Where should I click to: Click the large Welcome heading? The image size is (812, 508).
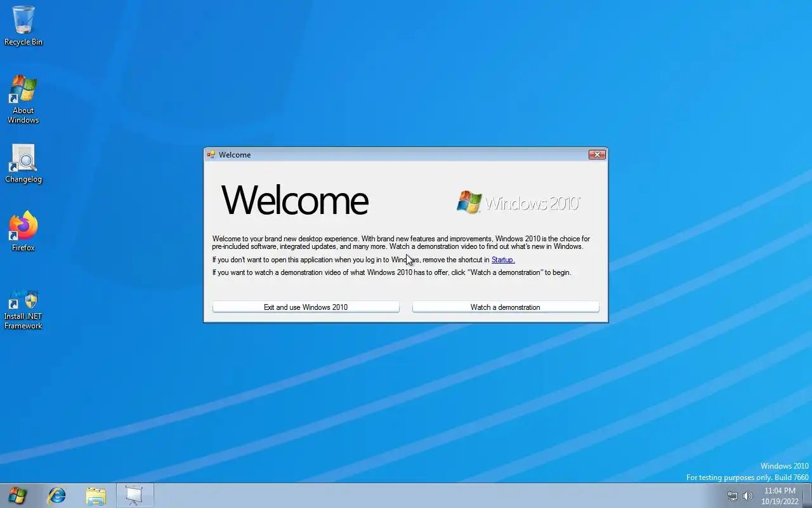coord(295,200)
